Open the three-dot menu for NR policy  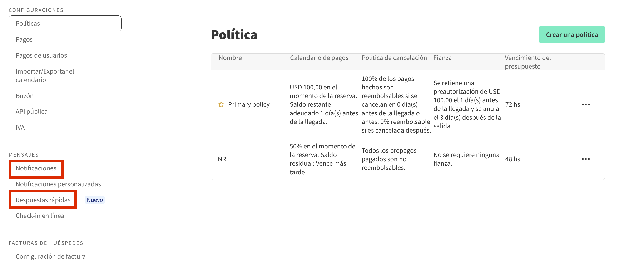[x=585, y=159]
